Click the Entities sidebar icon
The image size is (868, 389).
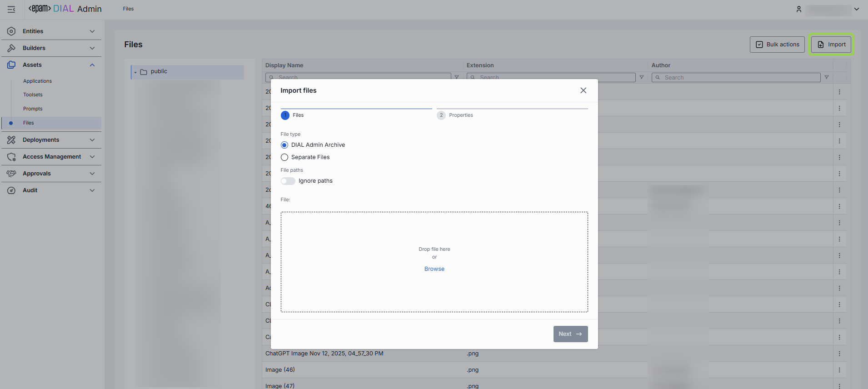pyautogui.click(x=11, y=31)
